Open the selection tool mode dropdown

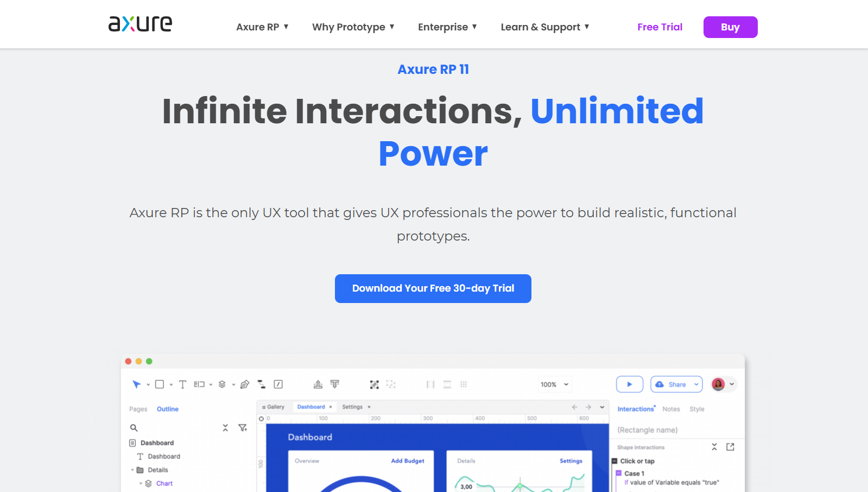(x=148, y=384)
